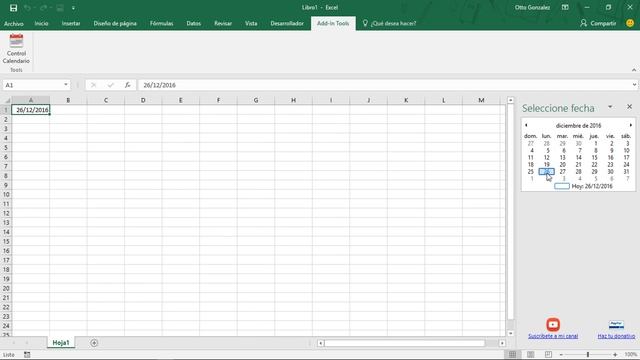
Task: Switch to Page Layout view icon
Action: (531, 355)
